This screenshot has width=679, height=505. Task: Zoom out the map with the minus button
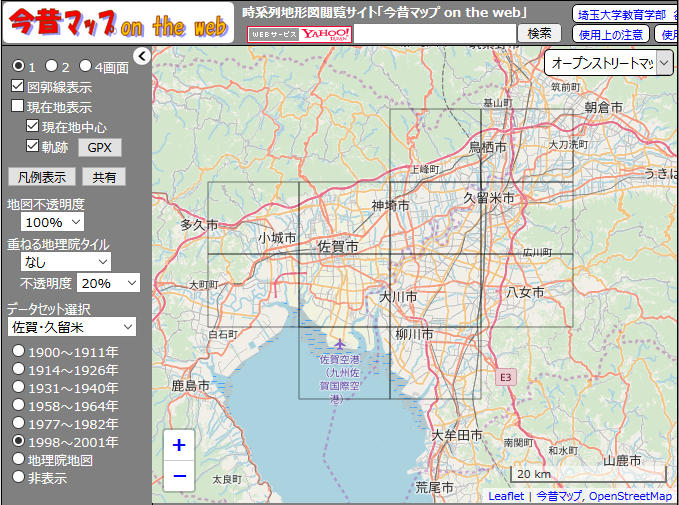(x=179, y=476)
